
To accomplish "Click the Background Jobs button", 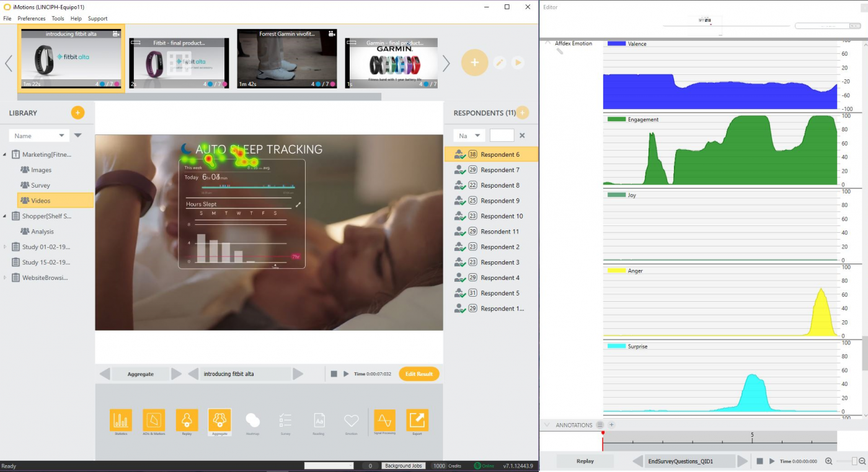I will pos(403,466).
